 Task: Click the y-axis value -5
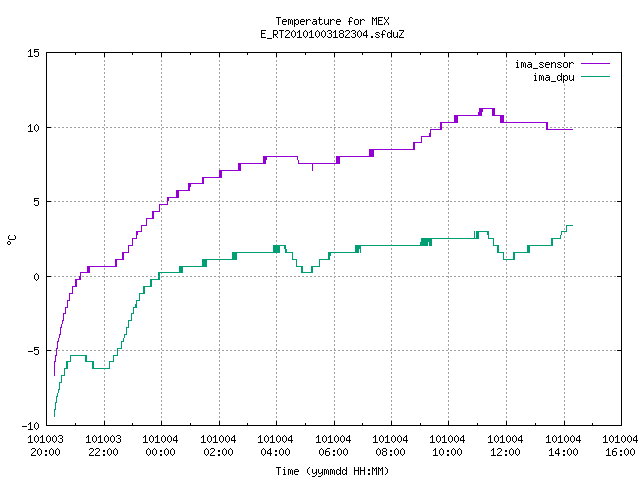[31, 351]
